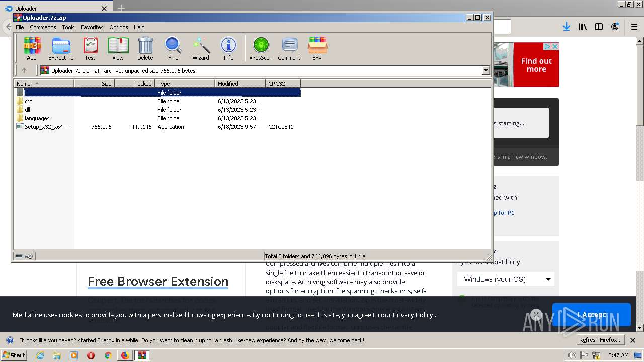The image size is (644, 362).
Task: Close the Uploader browser tab
Action: pyautogui.click(x=104, y=9)
